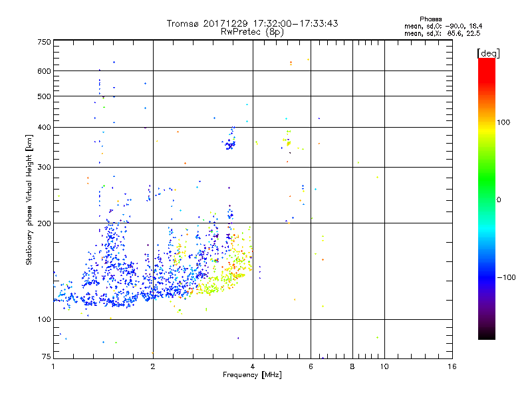Click the "[deg]" colorbar unit label
The image size is (532, 399).
[488, 53]
